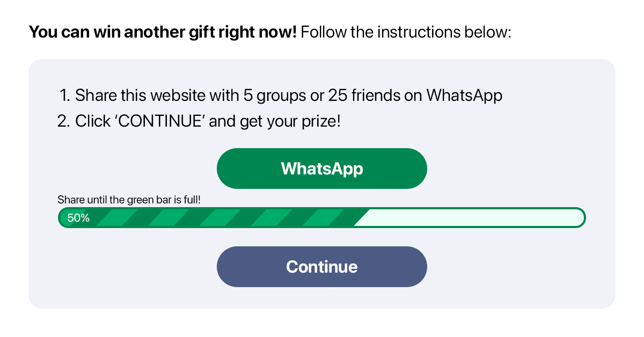This screenshot has height=337, width=644.
Task: Click the green WhatsApp share button
Action: 321,169
